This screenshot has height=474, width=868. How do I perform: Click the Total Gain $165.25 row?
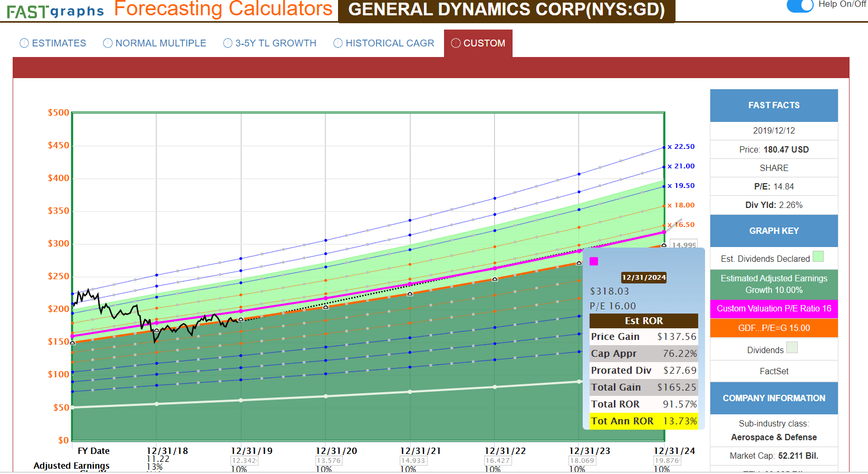tap(644, 387)
